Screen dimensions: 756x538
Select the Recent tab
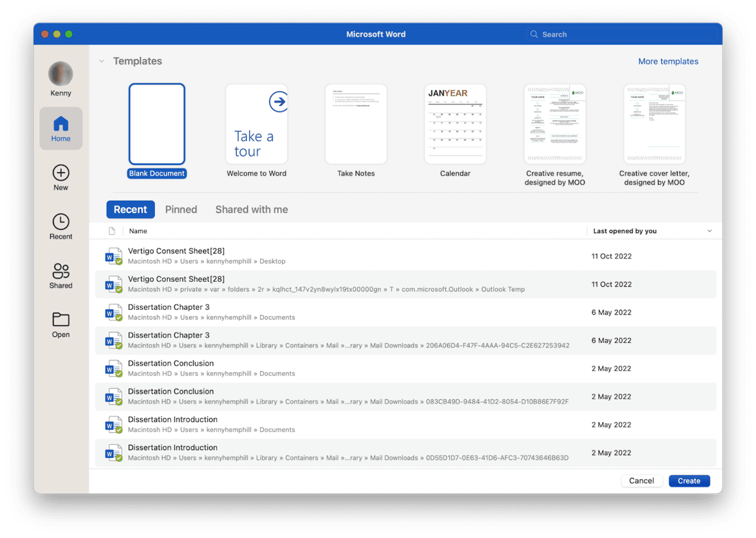[x=130, y=210]
